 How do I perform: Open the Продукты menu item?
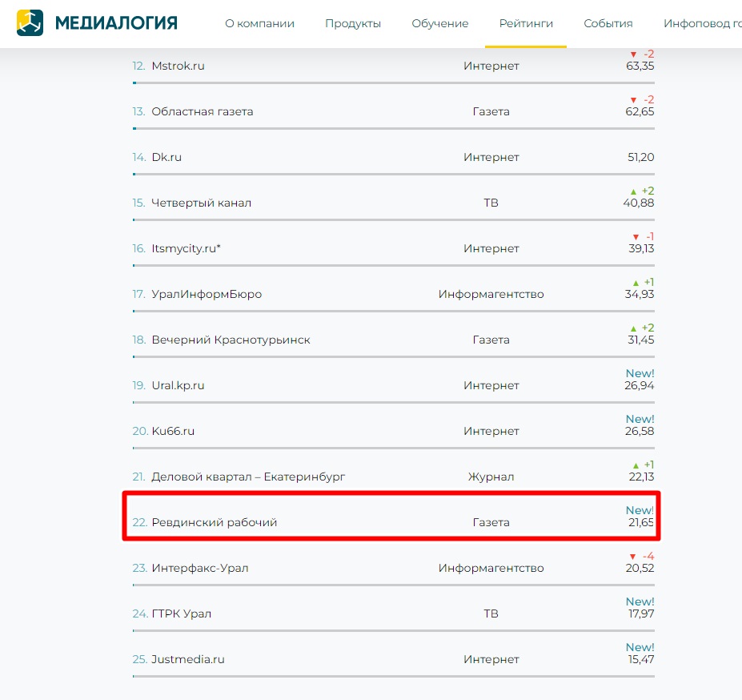point(353,24)
